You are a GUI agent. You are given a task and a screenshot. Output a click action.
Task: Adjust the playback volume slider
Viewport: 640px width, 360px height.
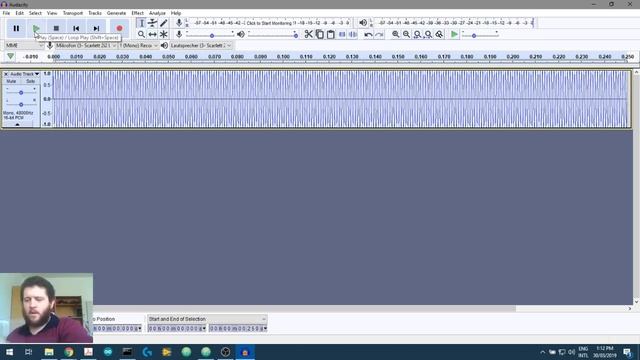pyautogui.click(x=273, y=35)
